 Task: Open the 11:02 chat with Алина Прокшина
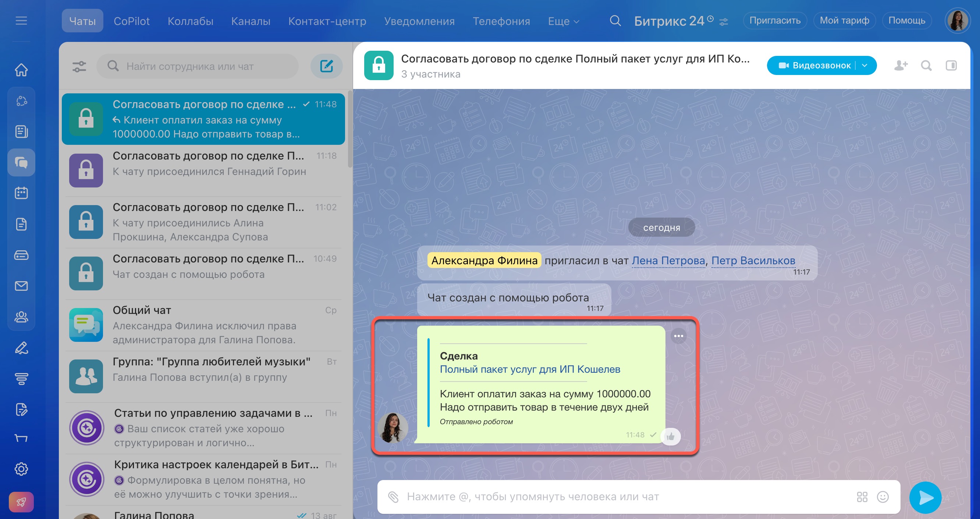pyautogui.click(x=203, y=222)
